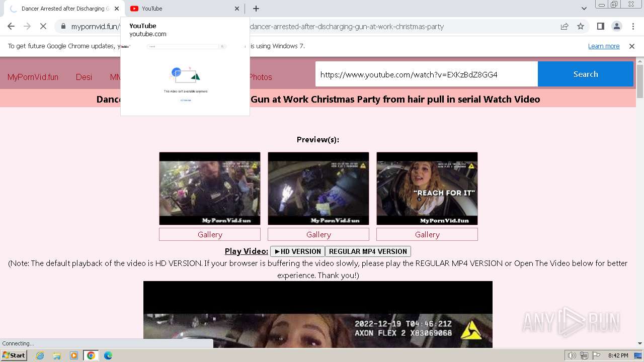Image resolution: width=644 pixels, height=362 pixels.
Task: Open Microsoft Edge from the taskbar
Action: click(x=108, y=355)
